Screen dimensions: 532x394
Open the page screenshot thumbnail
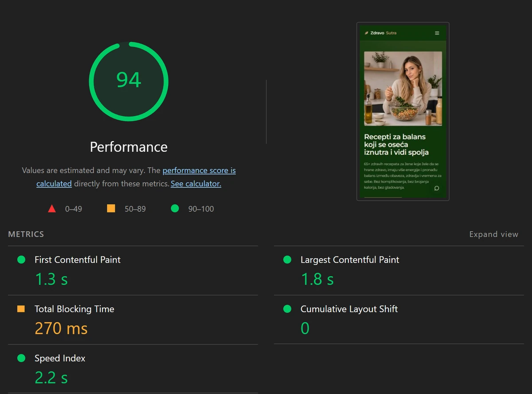[403, 111]
